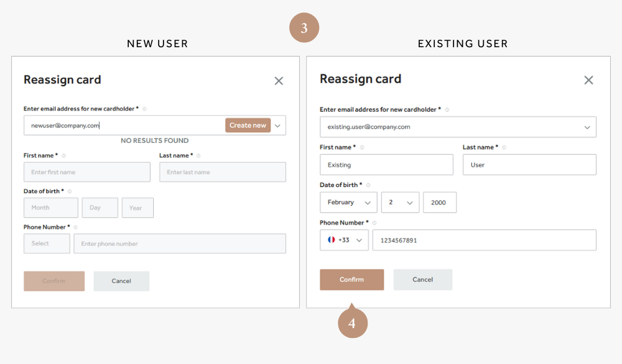Close the New User Reassign card dialog
Screen dimensions: 622x364
pos(278,80)
